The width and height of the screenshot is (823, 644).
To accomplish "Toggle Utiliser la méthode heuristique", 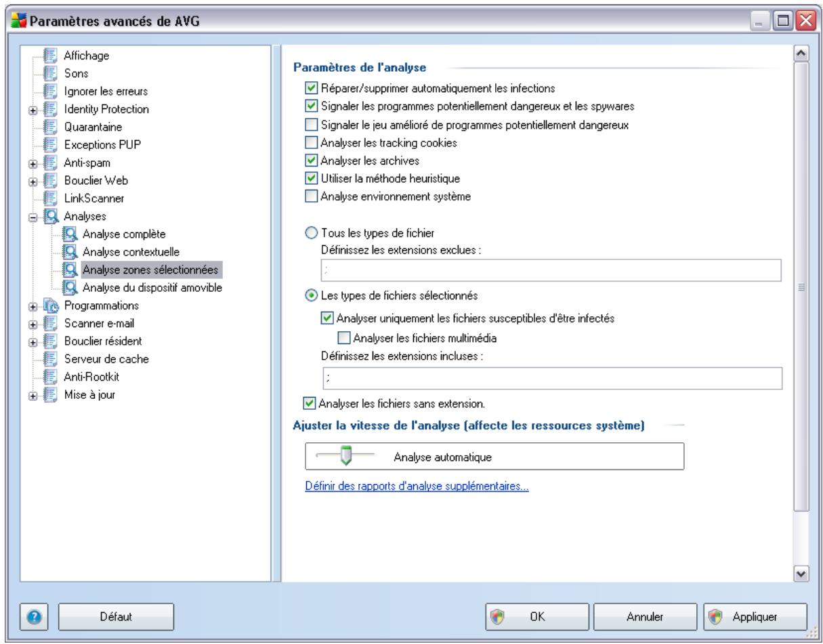I will coord(311,179).
